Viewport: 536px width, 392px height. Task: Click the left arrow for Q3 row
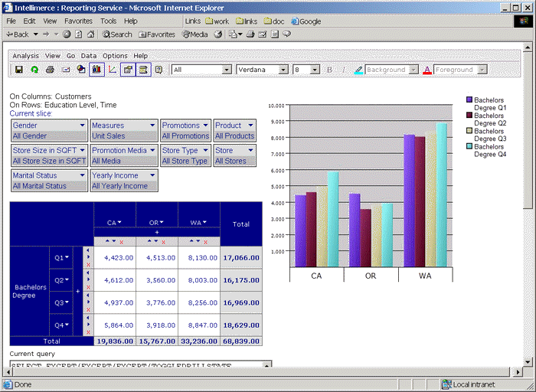click(x=88, y=295)
